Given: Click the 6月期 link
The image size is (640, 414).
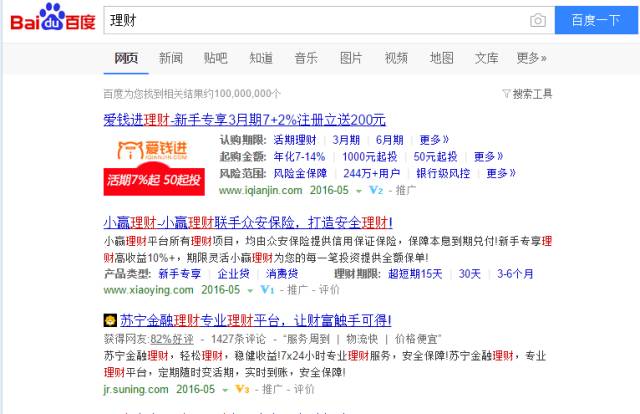Looking at the screenshot, I should (x=389, y=140).
